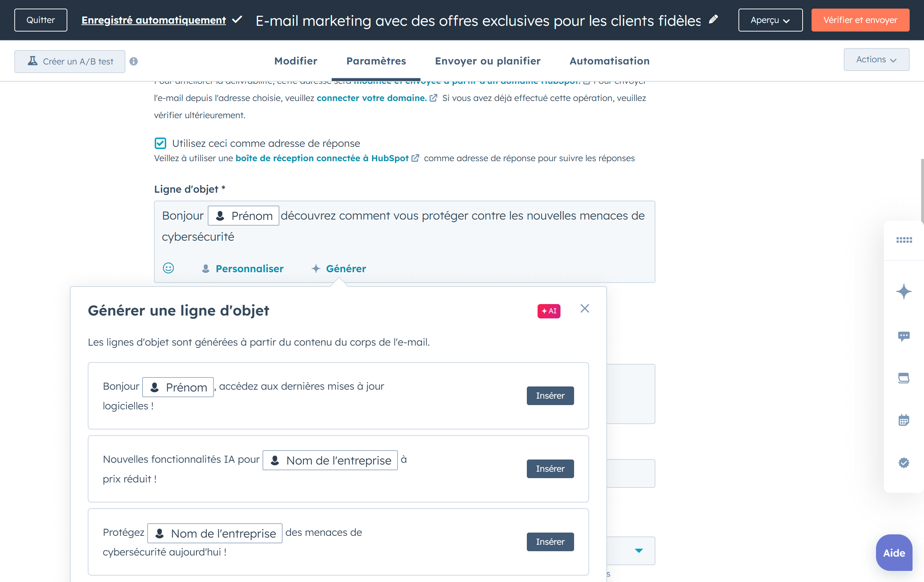924x582 pixels.
Task: Click the Personnaliser personalization icon
Action: click(x=205, y=268)
